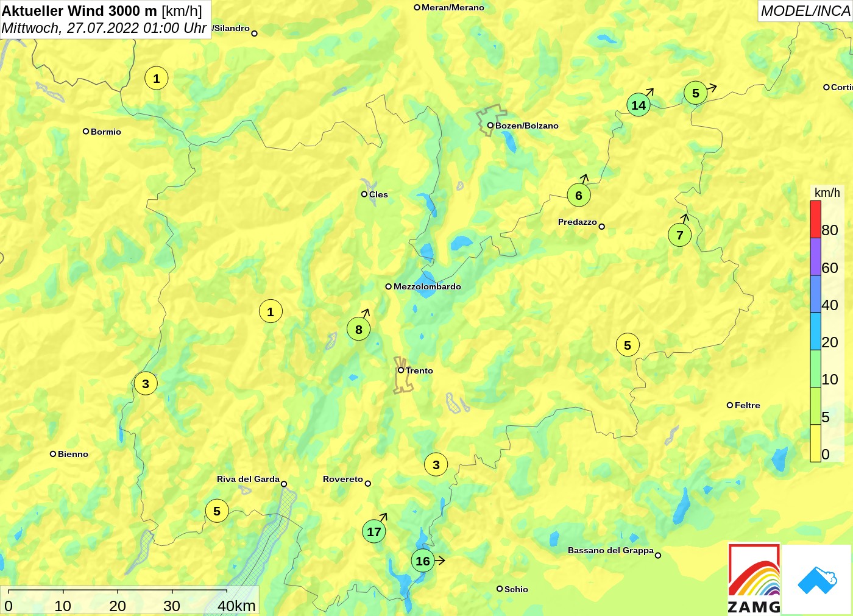
Task: Click wind marker 3 north of Bienno
Action: tap(146, 383)
